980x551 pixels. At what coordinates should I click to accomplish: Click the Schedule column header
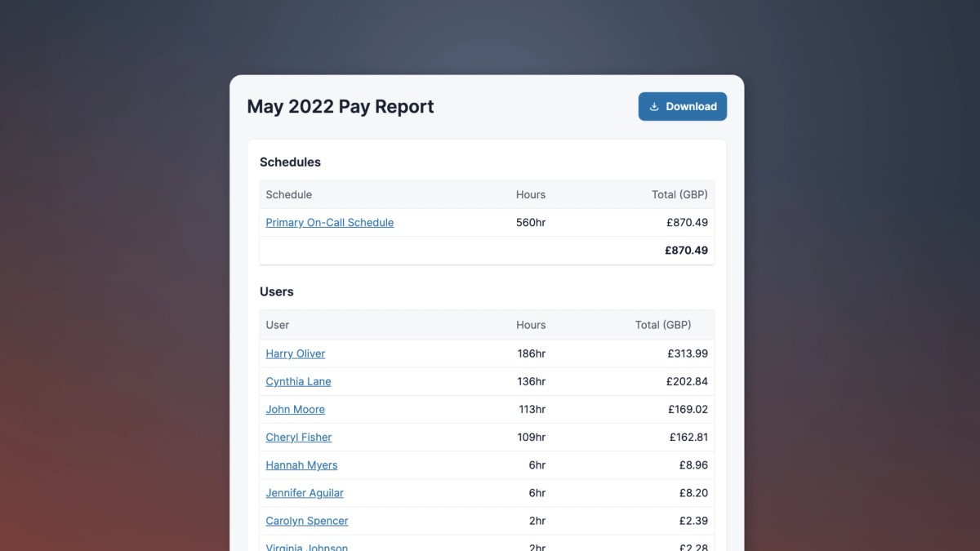click(x=288, y=194)
